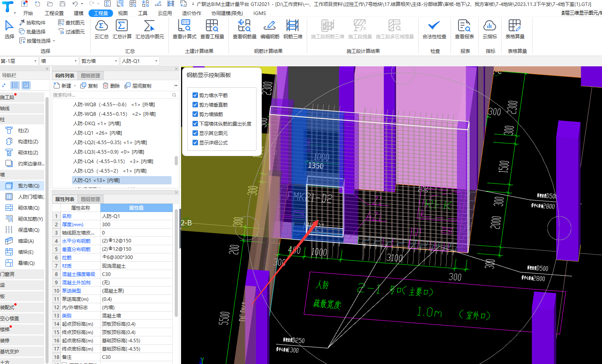Expand the 剪力墙 component type dropdown
The width and height of the screenshot is (602, 364).
tap(116, 61)
